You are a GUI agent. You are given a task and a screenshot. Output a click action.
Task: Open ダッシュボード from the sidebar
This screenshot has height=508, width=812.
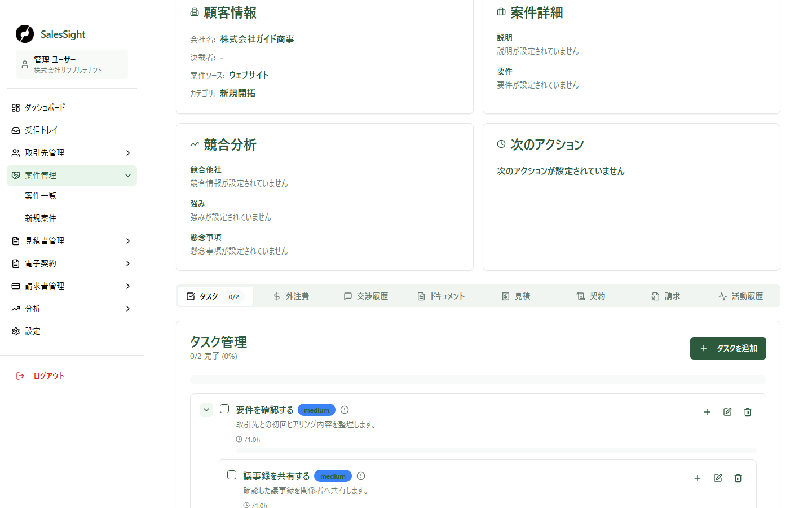[72, 108]
